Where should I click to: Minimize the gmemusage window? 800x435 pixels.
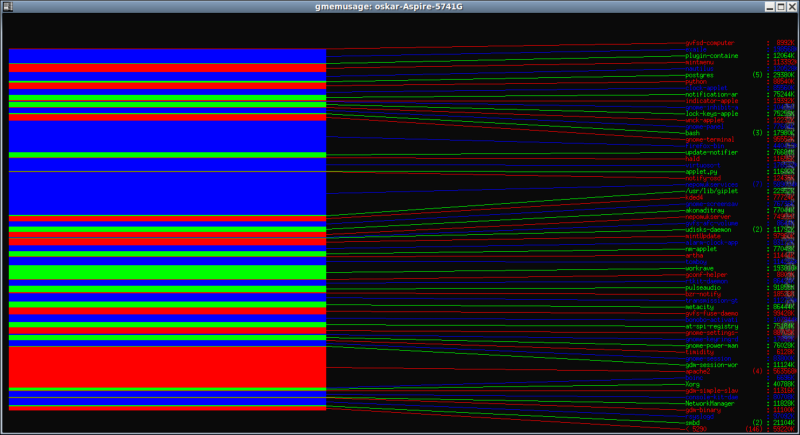pos(770,7)
